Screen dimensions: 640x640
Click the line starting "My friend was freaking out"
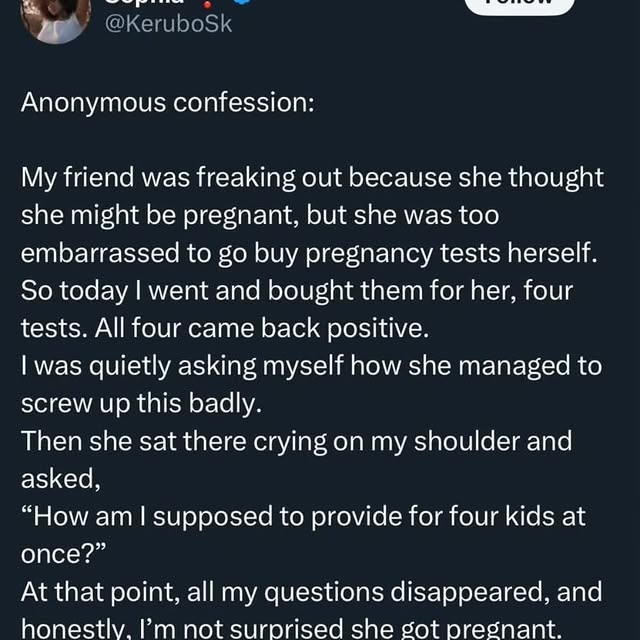coord(312,178)
